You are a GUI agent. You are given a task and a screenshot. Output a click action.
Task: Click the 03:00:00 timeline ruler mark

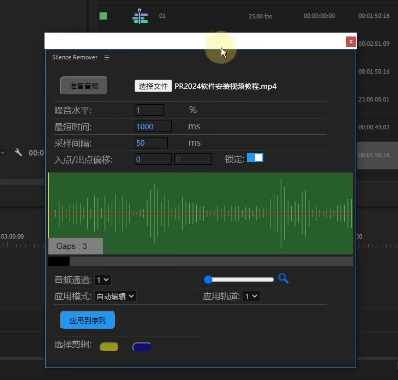pyautogui.click(x=12, y=236)
